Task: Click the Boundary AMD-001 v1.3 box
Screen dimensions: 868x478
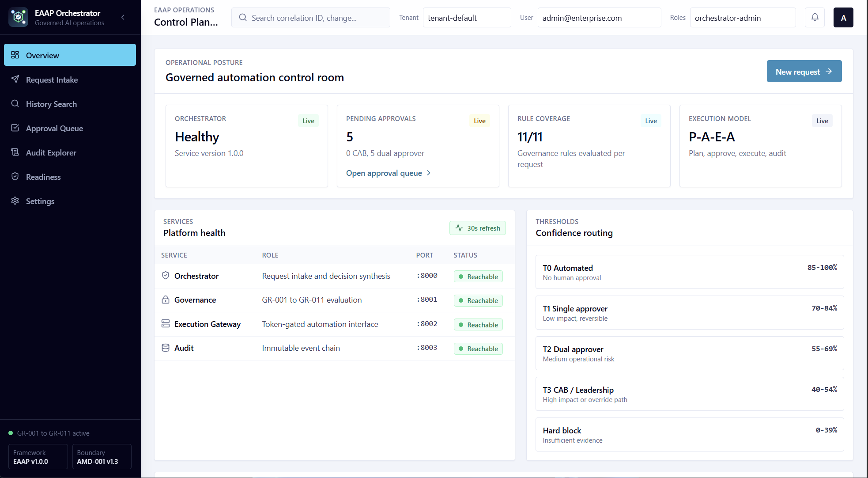Action: [x=102, y=456]
